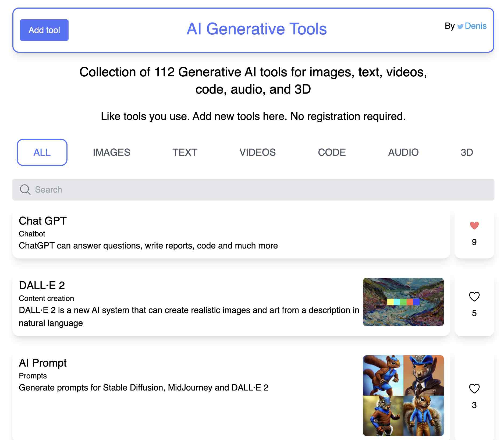Unlike Chat GPT via red heart

(x=474, y=225)
